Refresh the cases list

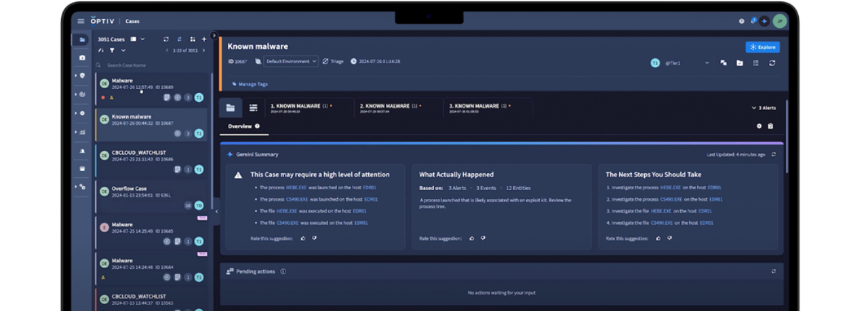tap(167, 39)
